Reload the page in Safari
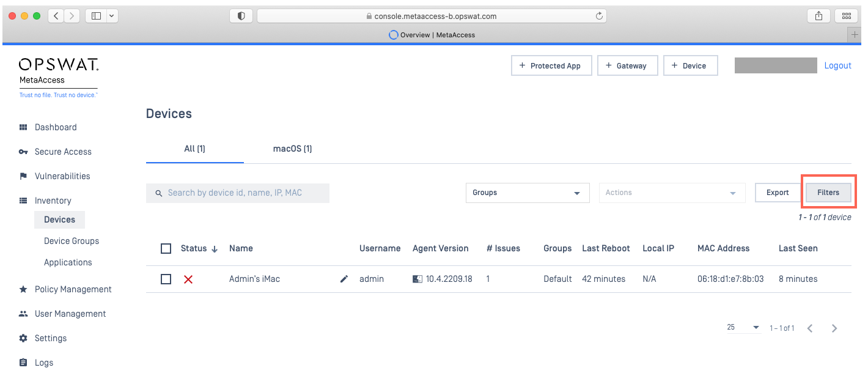Screen dimensions: 868x384 click(x=599, y=16)
